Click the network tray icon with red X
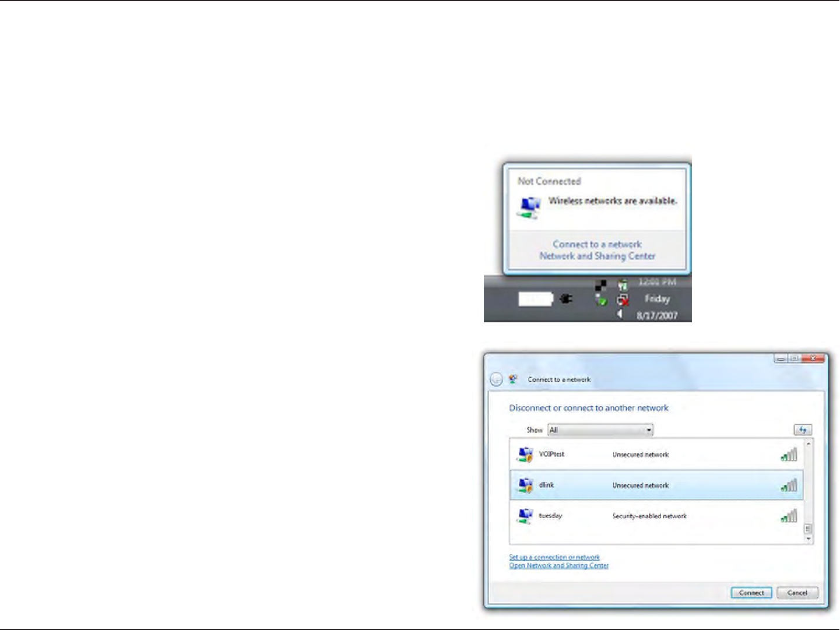 point(623,300)
